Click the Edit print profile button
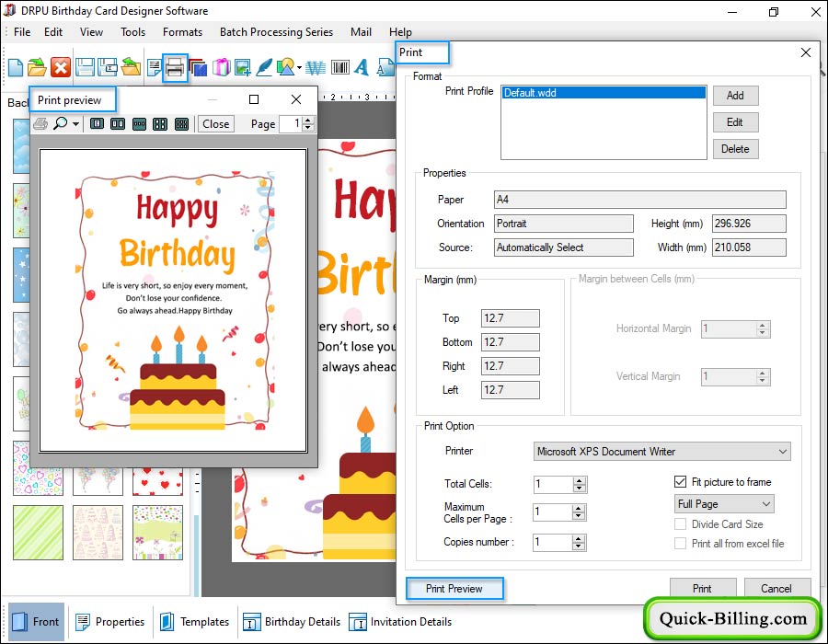This screenshot has height=644, width=828. click(x=735, y=122)
